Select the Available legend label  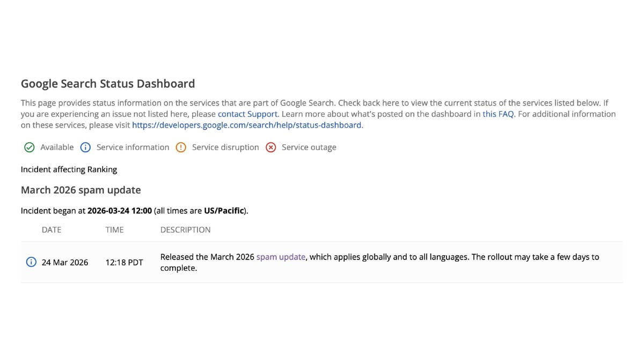[x=57, y=147]
